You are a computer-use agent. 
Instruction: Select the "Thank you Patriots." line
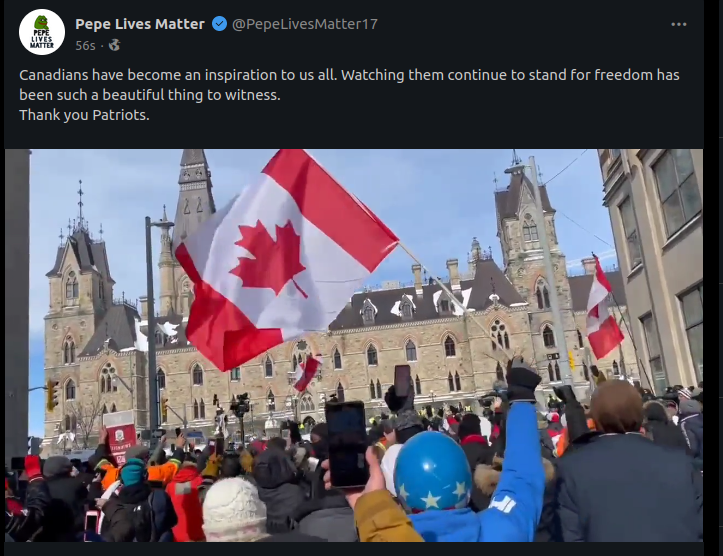click(x=84, y=114)
